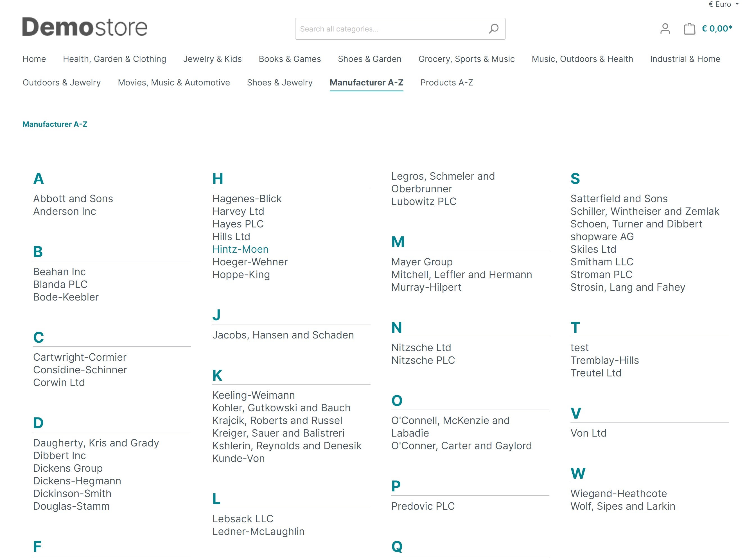
Task: Open manufacturer Abbott and Sons
Action: [x=73, y=199]
